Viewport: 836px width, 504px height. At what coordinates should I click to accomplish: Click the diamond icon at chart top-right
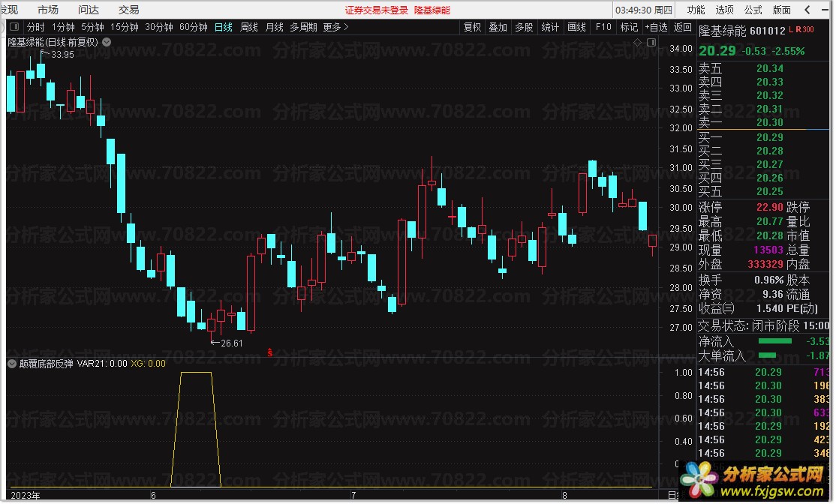[637, 43]
